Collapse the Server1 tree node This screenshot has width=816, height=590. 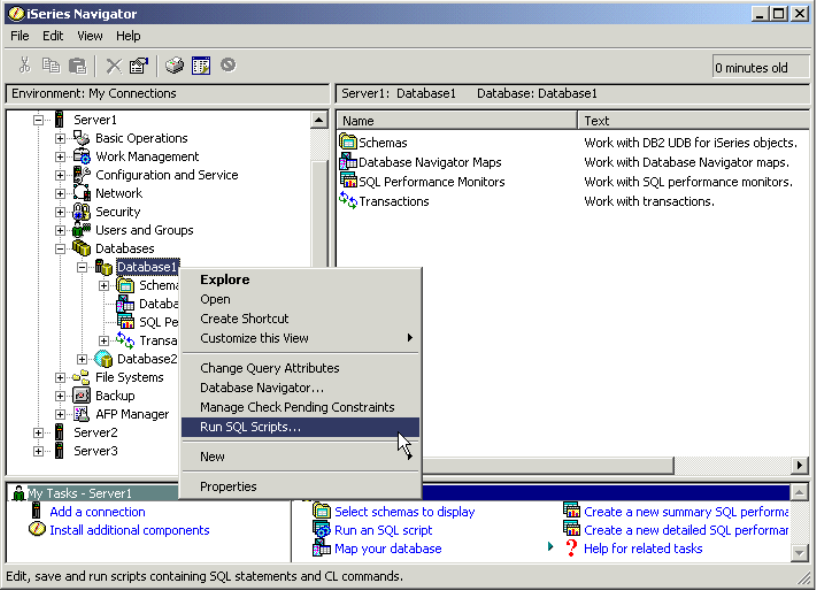[x=38, y=120]
